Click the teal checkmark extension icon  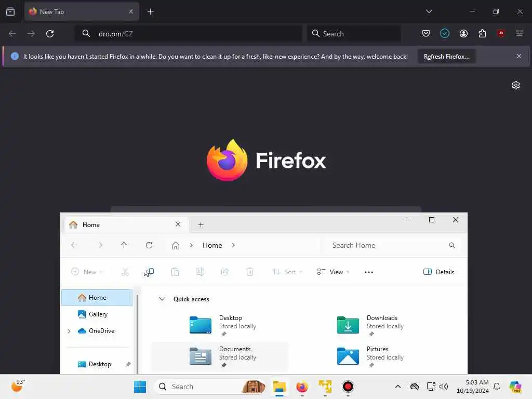445,33
